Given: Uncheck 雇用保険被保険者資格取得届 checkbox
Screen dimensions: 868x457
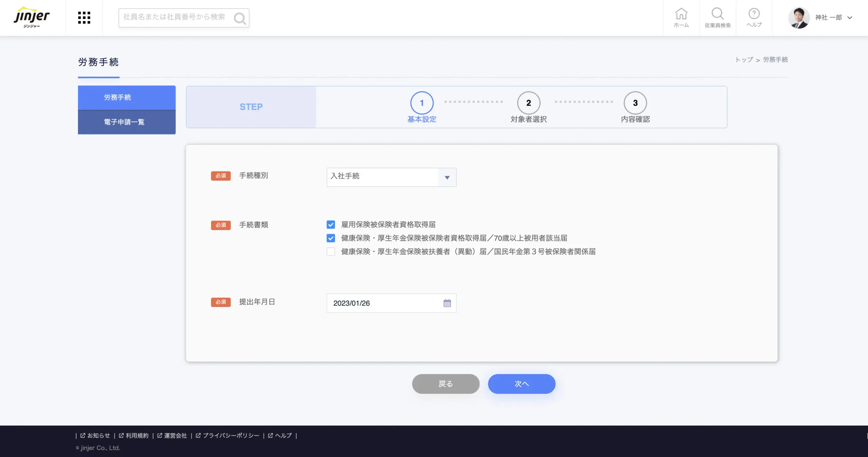Looking at the screenshot, I should pyautogui.click(x=331, y=225).
